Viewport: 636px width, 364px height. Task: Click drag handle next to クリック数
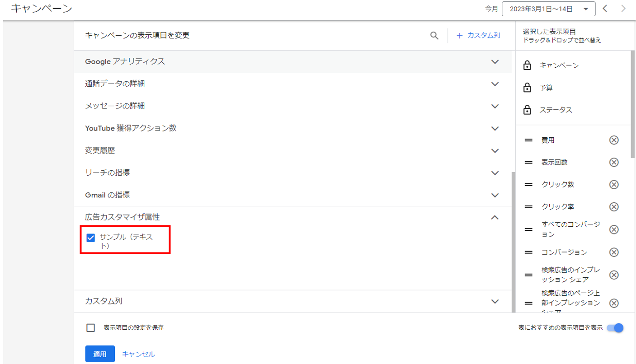coord(528,184)
